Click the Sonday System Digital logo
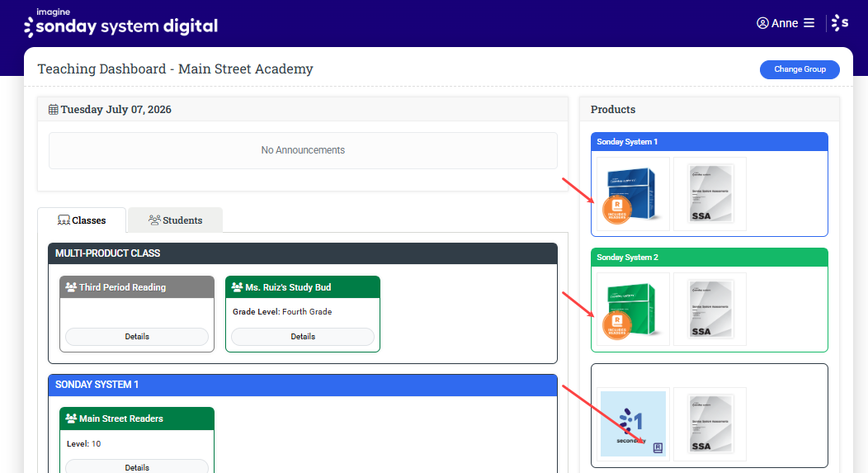 (120, 23)
